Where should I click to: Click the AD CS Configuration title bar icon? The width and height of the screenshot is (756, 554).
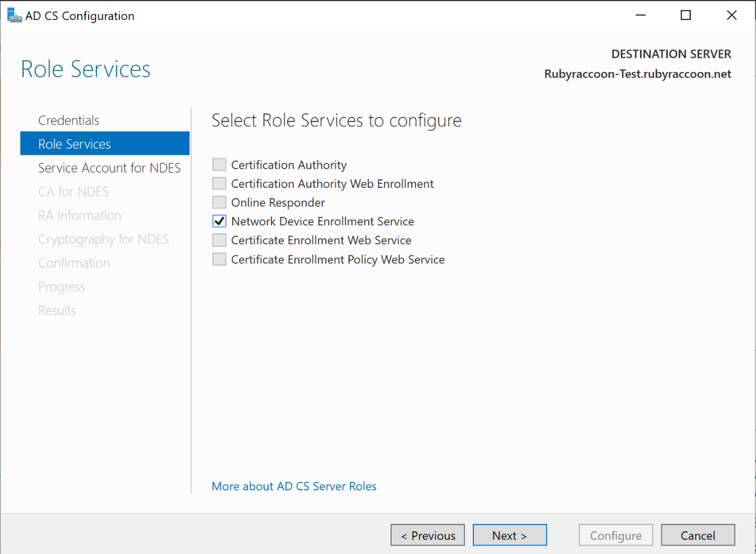tap(14, 15)
